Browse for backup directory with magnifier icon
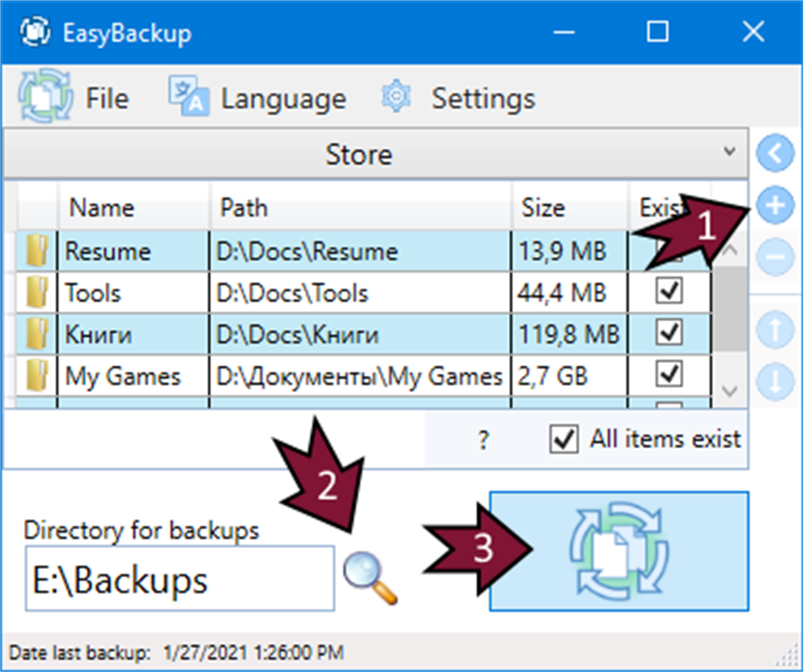Screen dimensions: 804x672 pos(370,577)
